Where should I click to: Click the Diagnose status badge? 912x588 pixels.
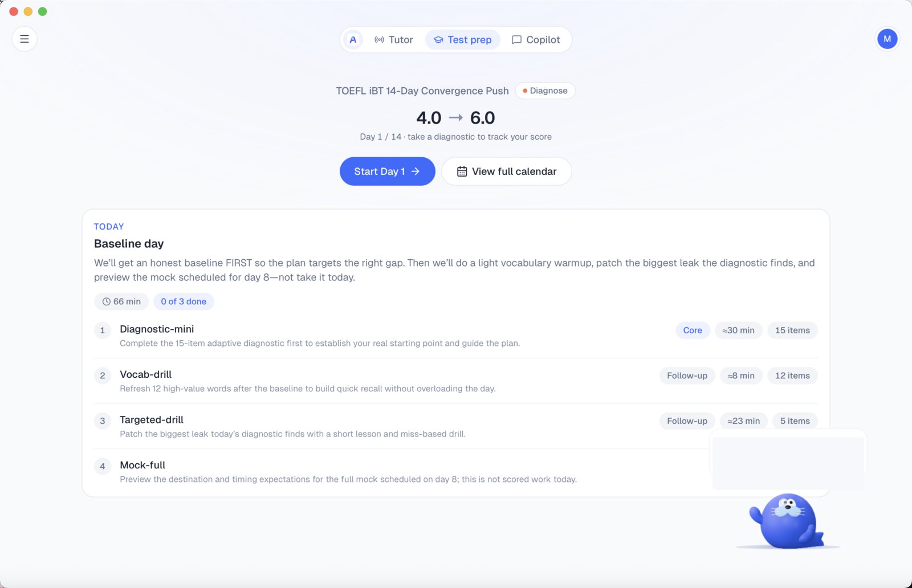545,91
